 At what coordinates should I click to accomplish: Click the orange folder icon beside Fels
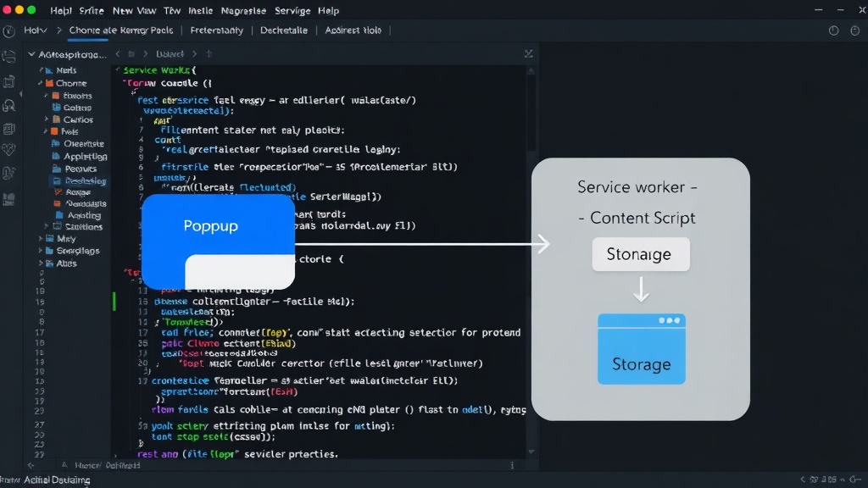54,131
